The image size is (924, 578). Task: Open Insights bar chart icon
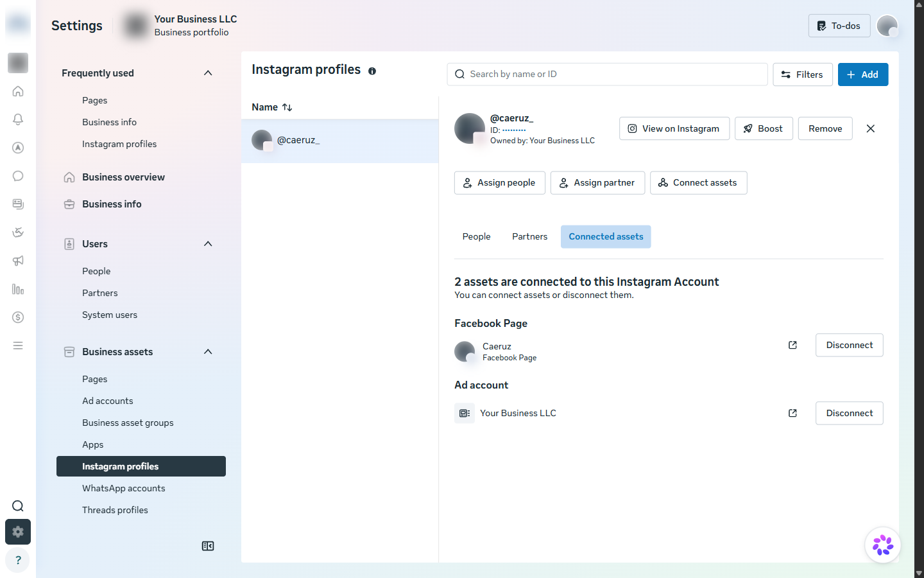pos(18,289)
